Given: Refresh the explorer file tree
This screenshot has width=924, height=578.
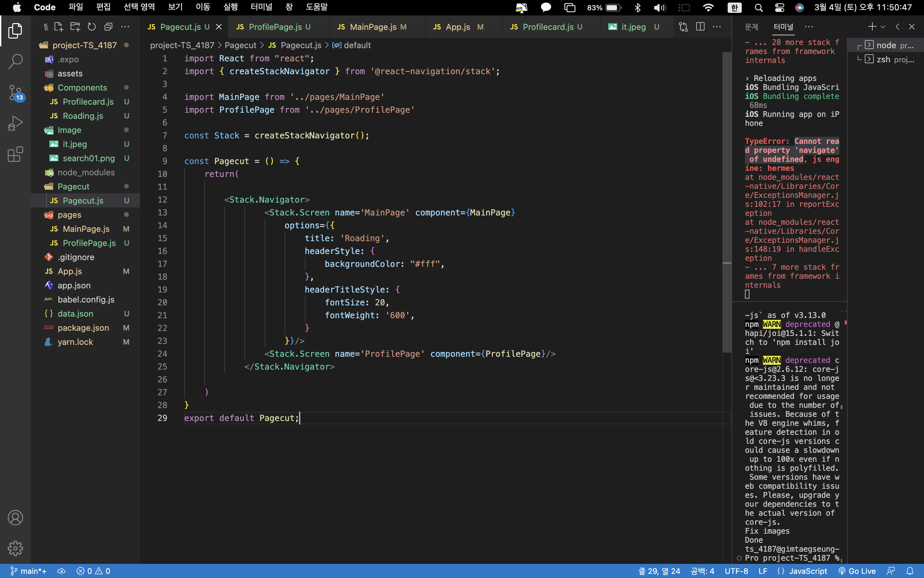Looking at the screenshot, I should point(92,27).
